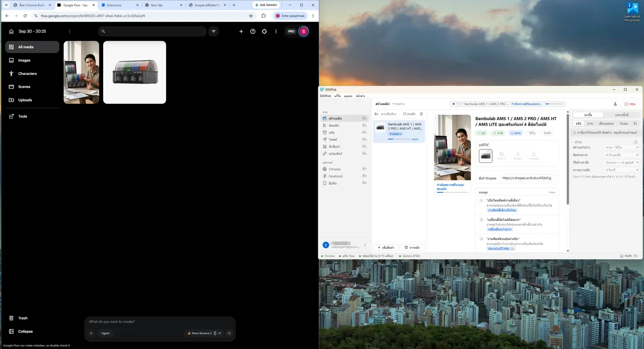Open project options next to Sep 30 - 20:25
The height and width of the screenshot is (349, 644).
69,31
